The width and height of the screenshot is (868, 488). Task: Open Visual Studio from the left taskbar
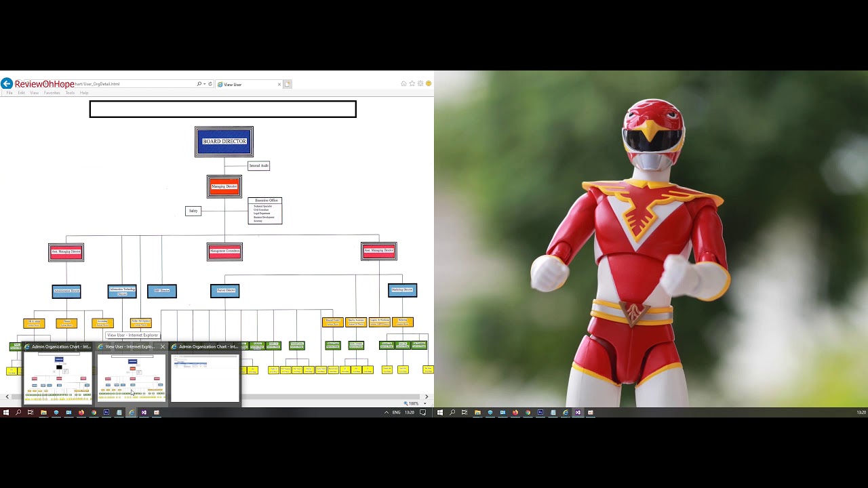144,412
